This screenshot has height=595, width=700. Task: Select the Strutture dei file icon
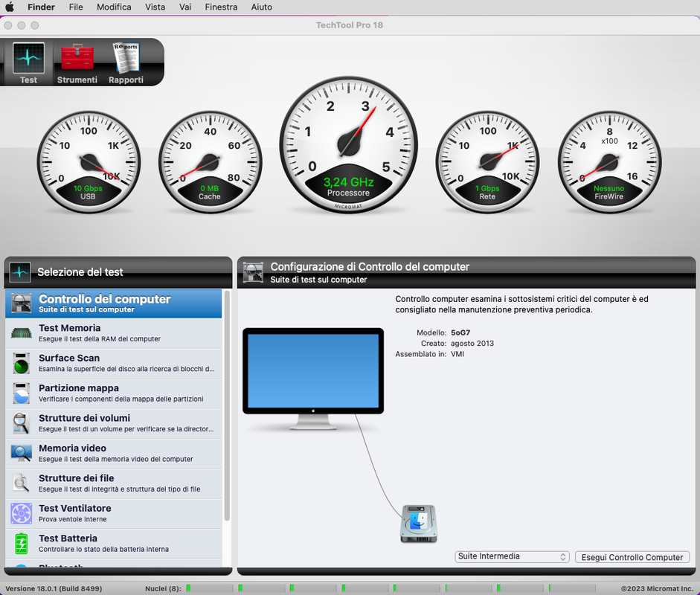[x=21, y=483]
